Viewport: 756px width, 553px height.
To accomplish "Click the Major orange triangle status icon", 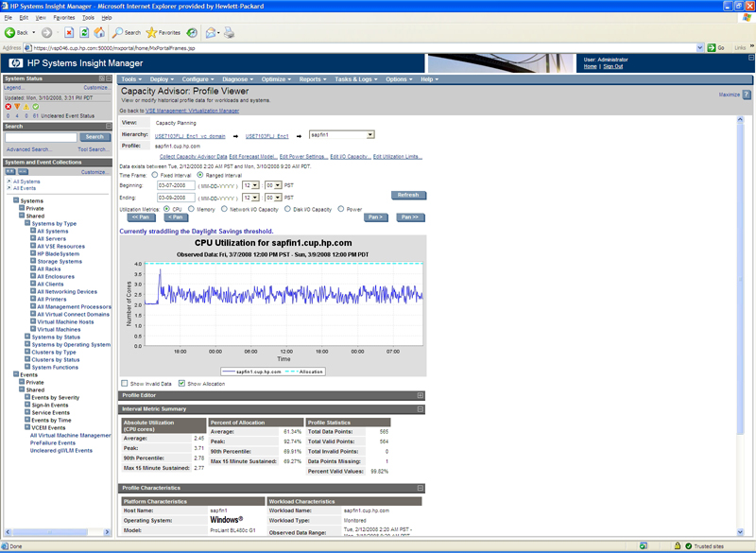I will tap(17, 107).
